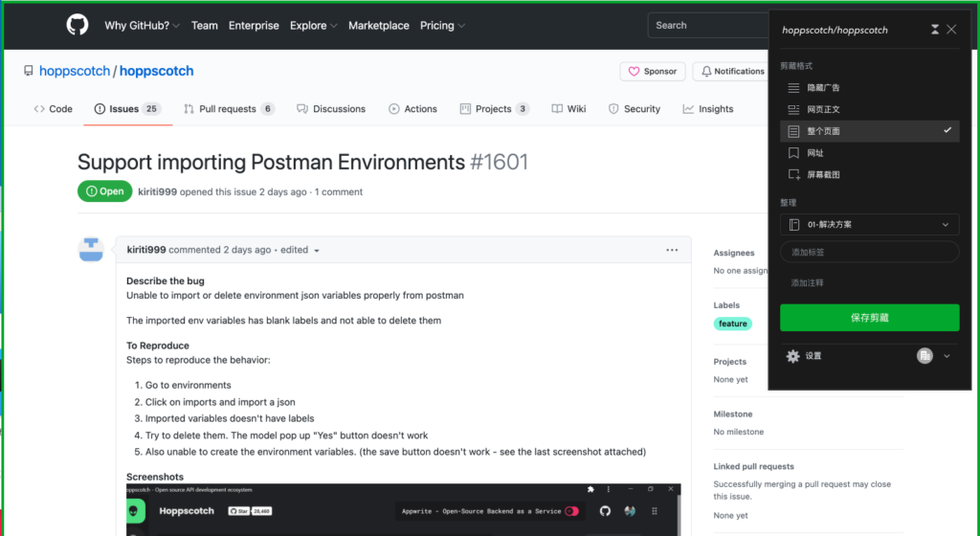
Task: Collapse the clipper panel with hourglass icon
Action: pos(935,30)
